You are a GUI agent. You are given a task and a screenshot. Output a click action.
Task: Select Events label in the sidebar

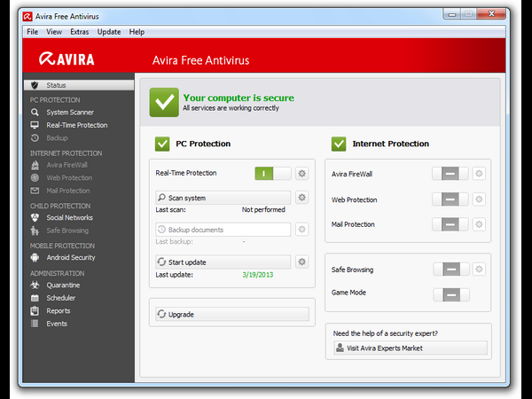tap(57, 324)
